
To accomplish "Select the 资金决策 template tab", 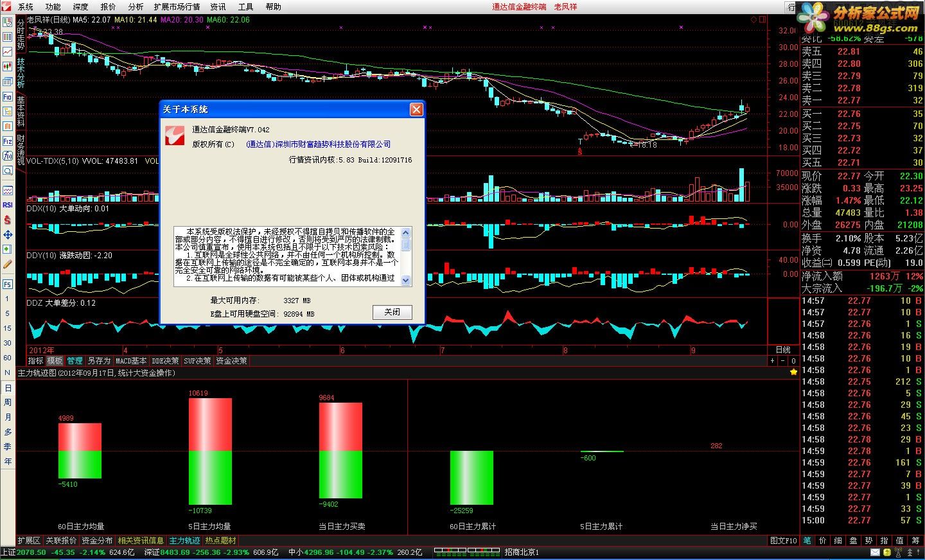I will pos(231,361).
